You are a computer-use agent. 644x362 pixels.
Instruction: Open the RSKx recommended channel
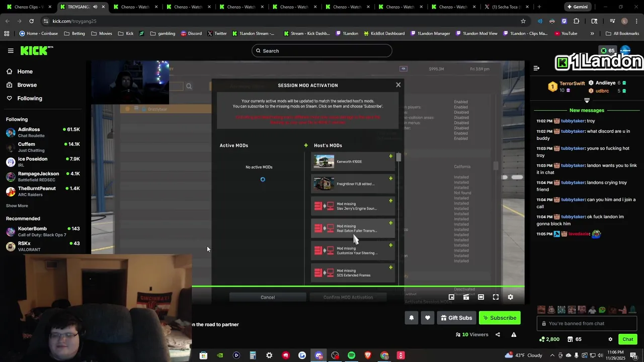point(43,246)
